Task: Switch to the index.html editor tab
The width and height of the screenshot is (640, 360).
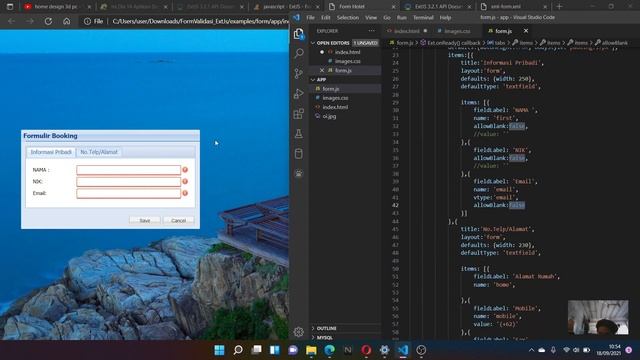Action: pyautogui.click(x=407, y=31)
